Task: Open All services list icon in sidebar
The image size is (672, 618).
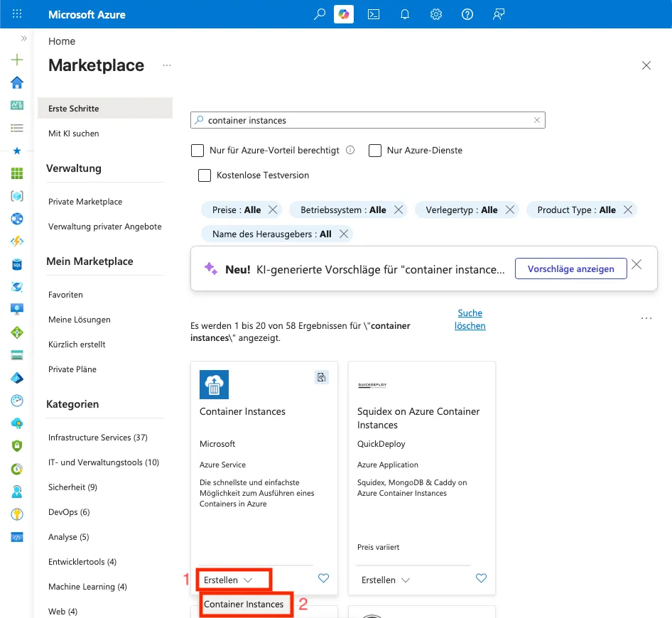Action: point(17,128)
